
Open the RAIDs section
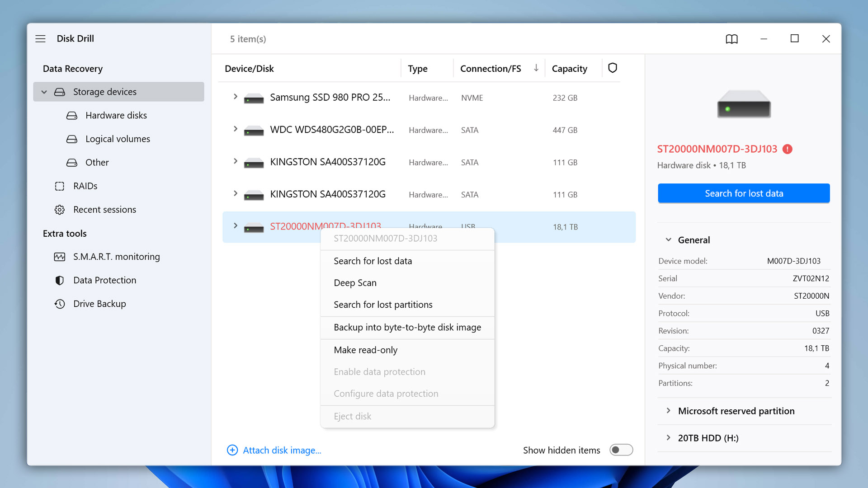(85, 186)
